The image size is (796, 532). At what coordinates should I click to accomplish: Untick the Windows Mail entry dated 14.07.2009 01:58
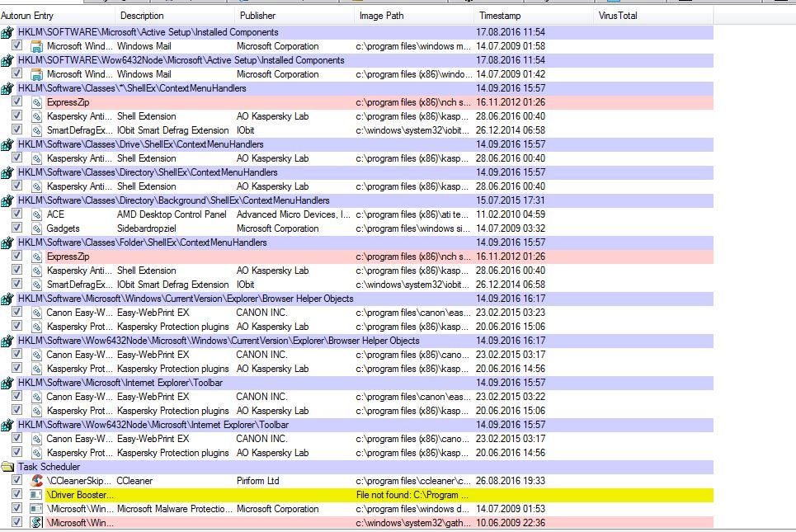[16, 45]
